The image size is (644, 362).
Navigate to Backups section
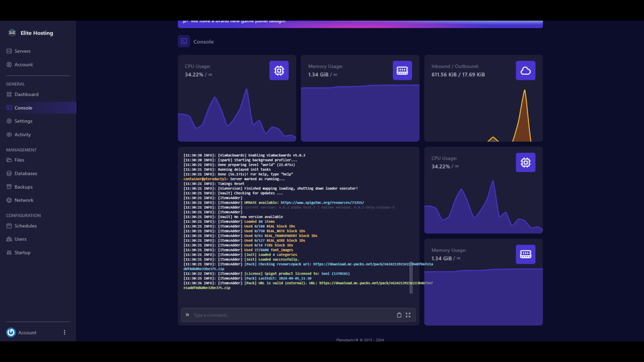click(x=23, y=187)
